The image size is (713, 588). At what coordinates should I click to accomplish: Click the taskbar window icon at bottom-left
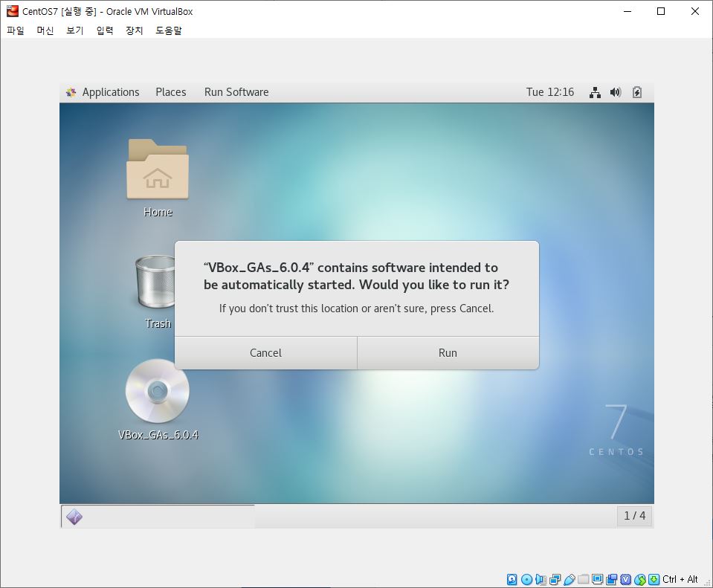tap(74, 517)
